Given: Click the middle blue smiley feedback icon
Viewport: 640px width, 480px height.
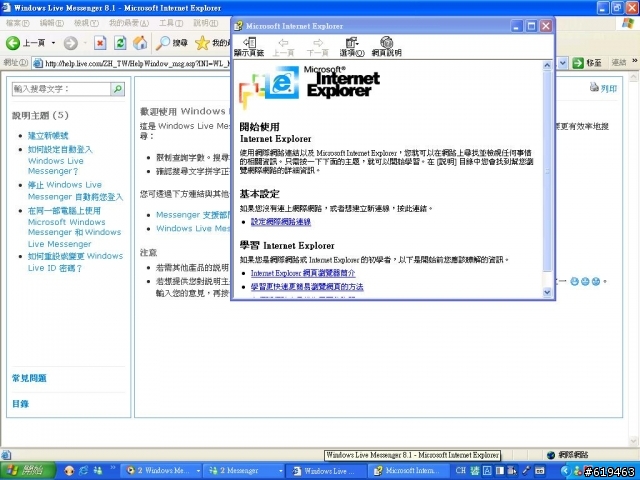Looking at the screenshot, I should pyautogui.click(x=585, y=281).
